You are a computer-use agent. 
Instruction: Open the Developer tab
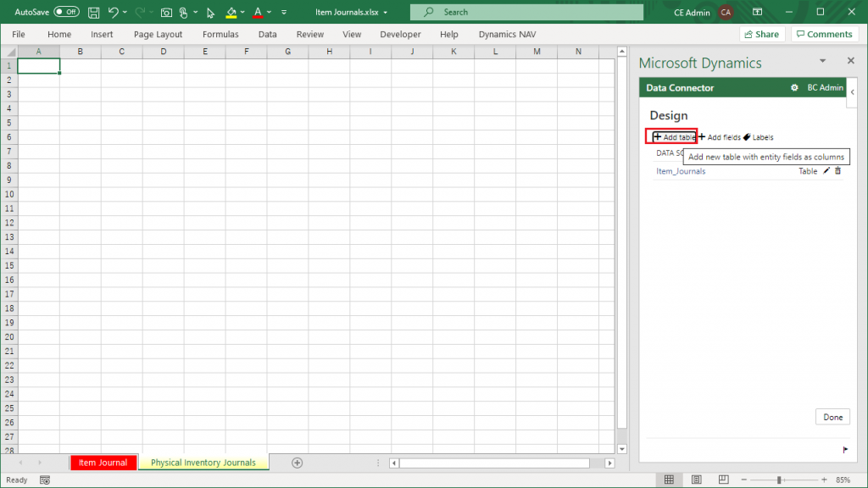(x=400, y=34)
